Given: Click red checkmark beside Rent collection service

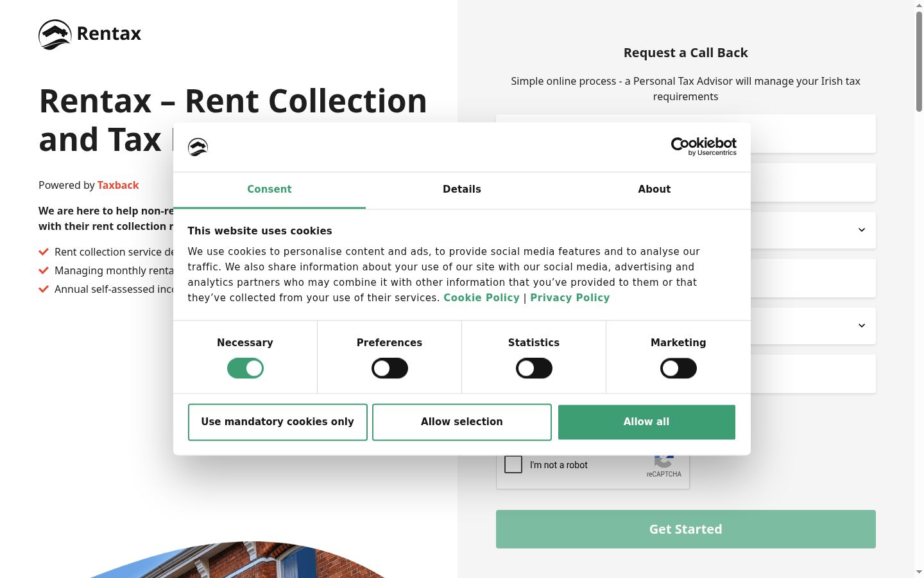Looking at the screenshot, I should [x=44, y=252].
